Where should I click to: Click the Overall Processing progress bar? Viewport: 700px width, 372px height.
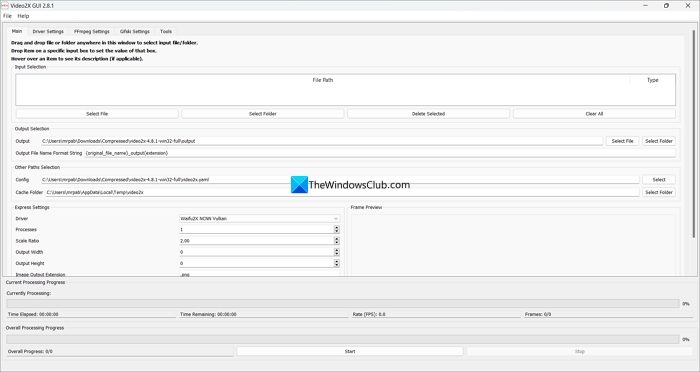pos(343,339)
